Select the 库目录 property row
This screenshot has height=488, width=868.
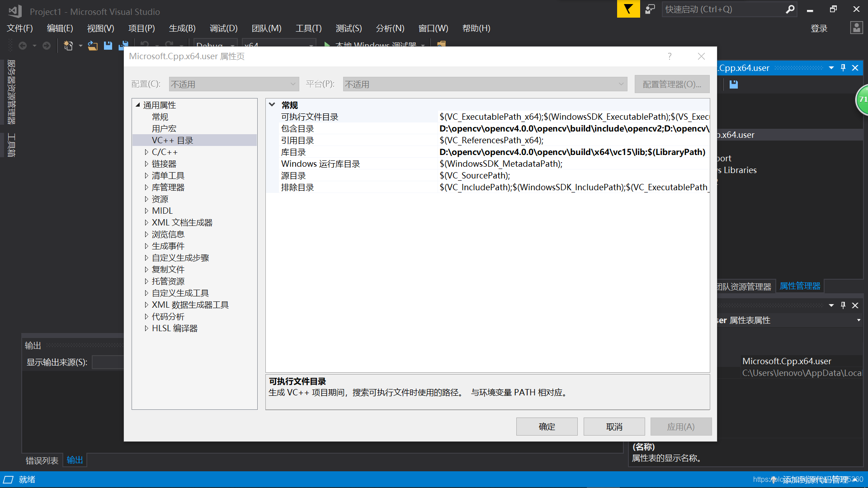(x=488, y=152)
